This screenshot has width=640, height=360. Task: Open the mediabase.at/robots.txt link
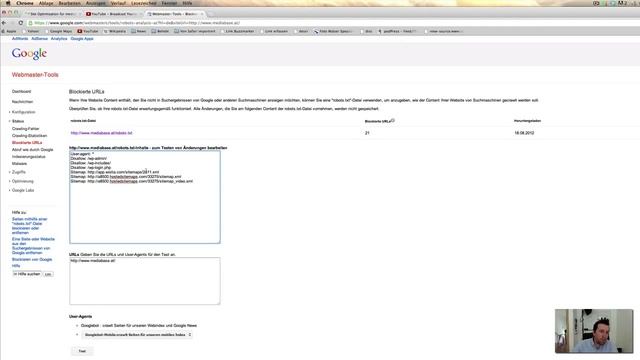(102, 133)
